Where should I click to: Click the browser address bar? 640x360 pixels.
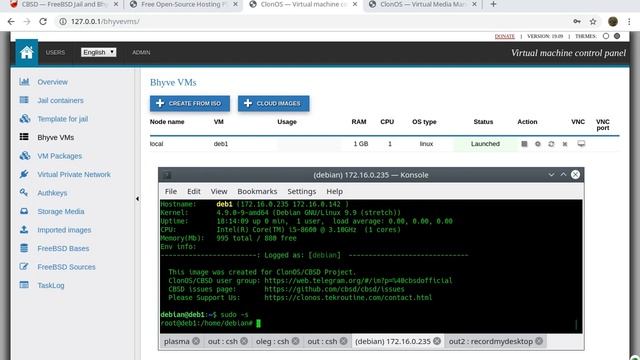(x=310, y=21)
